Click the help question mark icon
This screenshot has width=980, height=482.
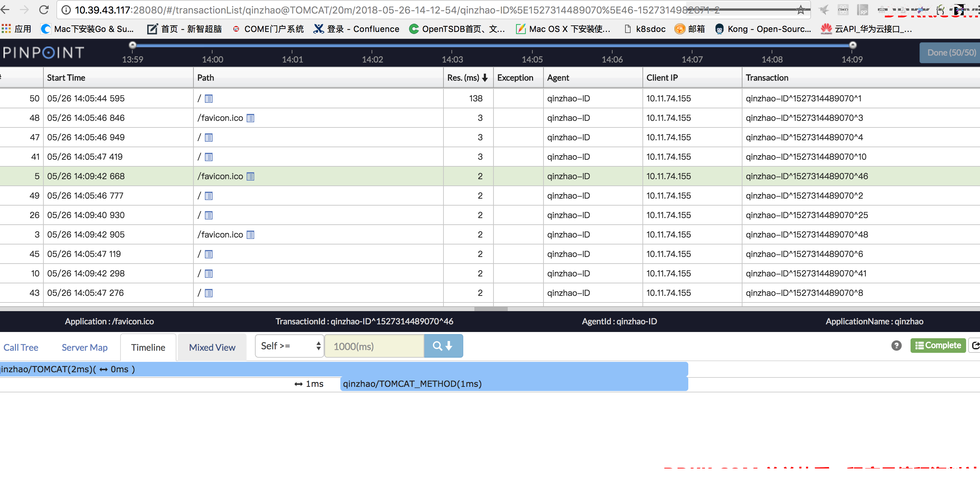896,346
